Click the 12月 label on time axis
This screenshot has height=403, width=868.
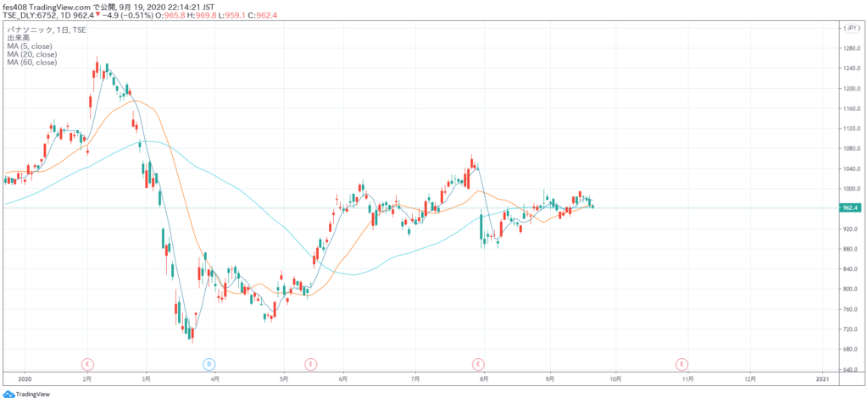click(750, 379)
